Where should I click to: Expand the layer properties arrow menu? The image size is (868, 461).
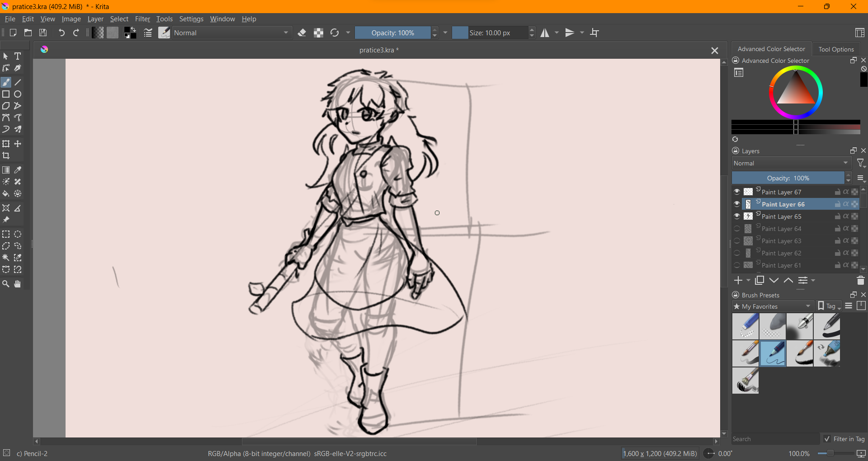click(x=813, y=281)
